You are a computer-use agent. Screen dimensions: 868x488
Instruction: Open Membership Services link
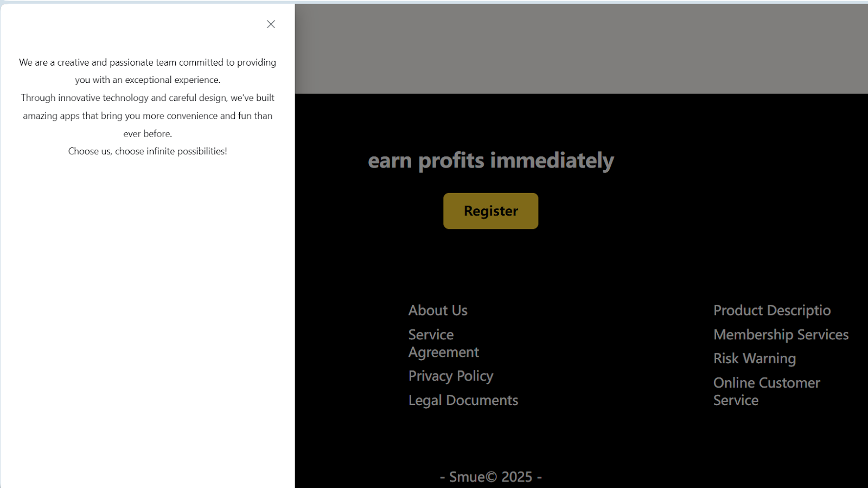781,335
